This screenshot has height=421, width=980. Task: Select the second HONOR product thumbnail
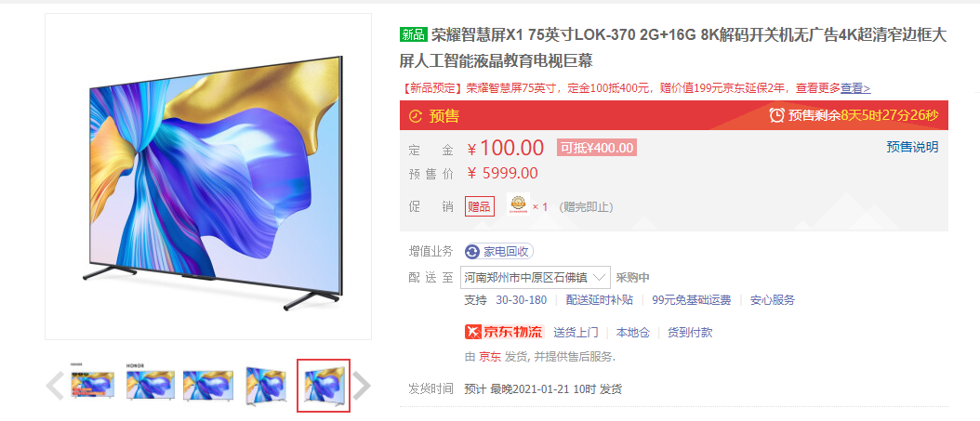[149, 386]
